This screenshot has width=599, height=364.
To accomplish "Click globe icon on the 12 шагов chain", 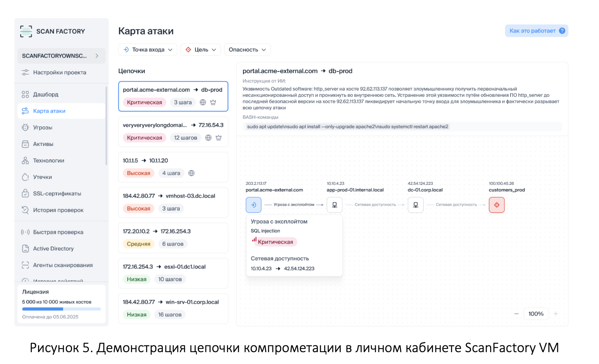I will [x=208, y=138].
